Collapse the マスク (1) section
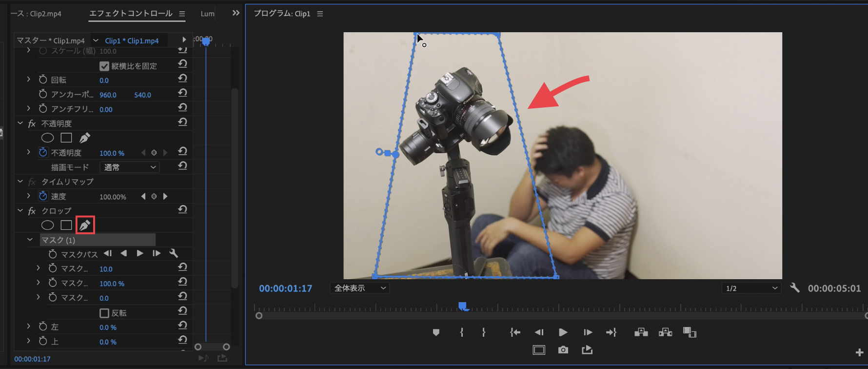 tap(30, 240)
